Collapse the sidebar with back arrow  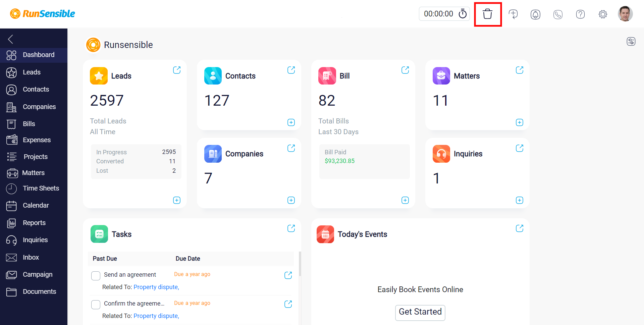point(11,39)
